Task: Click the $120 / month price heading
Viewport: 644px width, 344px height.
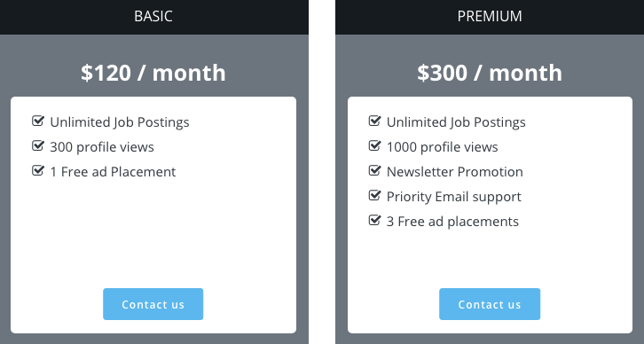Action: tap(153, 73)
